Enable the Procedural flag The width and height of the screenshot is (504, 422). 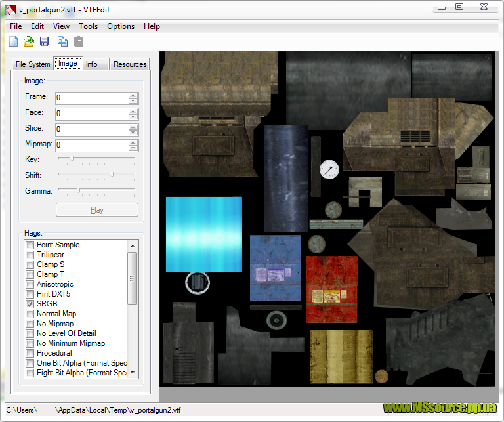30,353
